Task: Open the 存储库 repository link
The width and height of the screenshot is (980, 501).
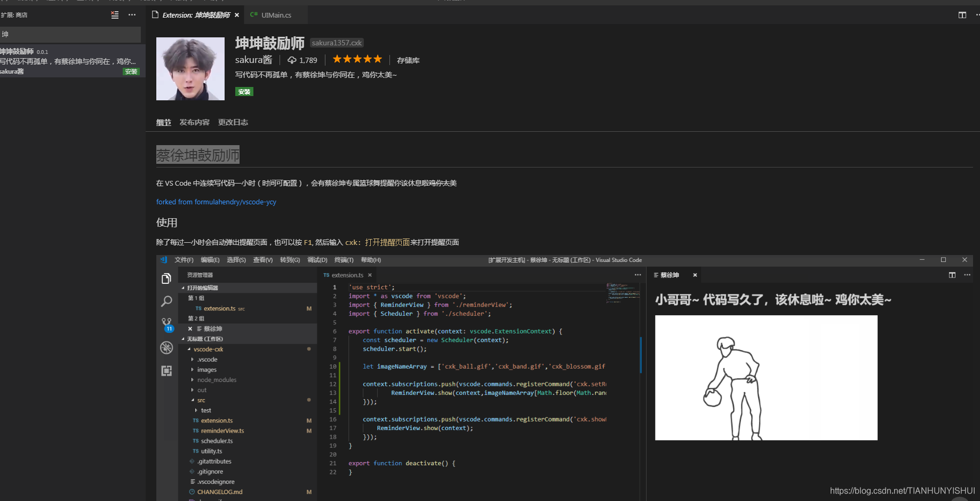Action: (x=408, y=60)
